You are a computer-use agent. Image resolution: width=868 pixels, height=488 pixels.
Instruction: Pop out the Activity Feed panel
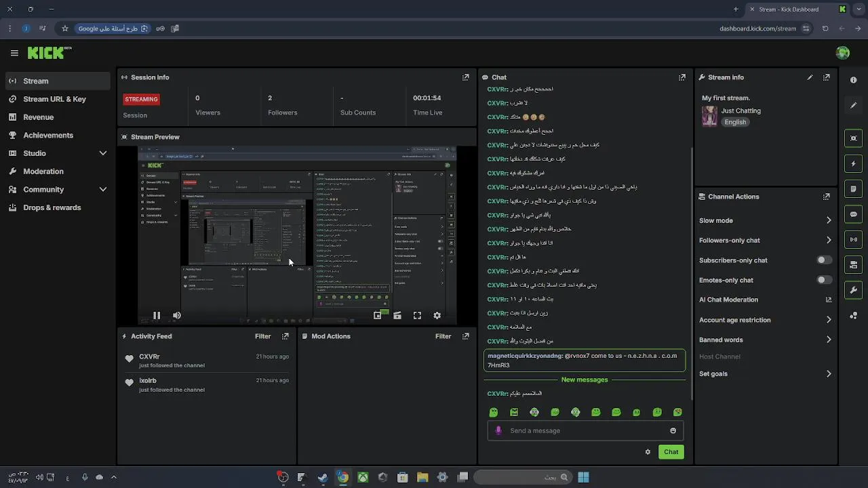point(285,336)
